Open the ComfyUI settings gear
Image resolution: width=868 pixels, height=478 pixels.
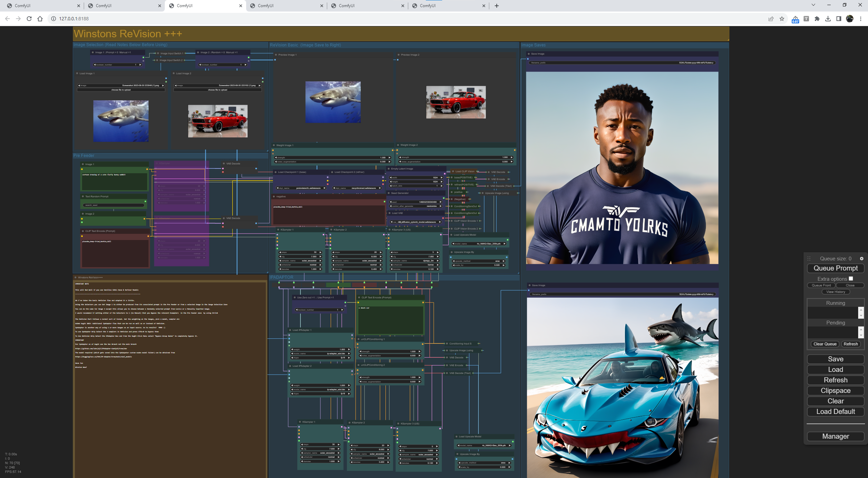tap(862, 259)
